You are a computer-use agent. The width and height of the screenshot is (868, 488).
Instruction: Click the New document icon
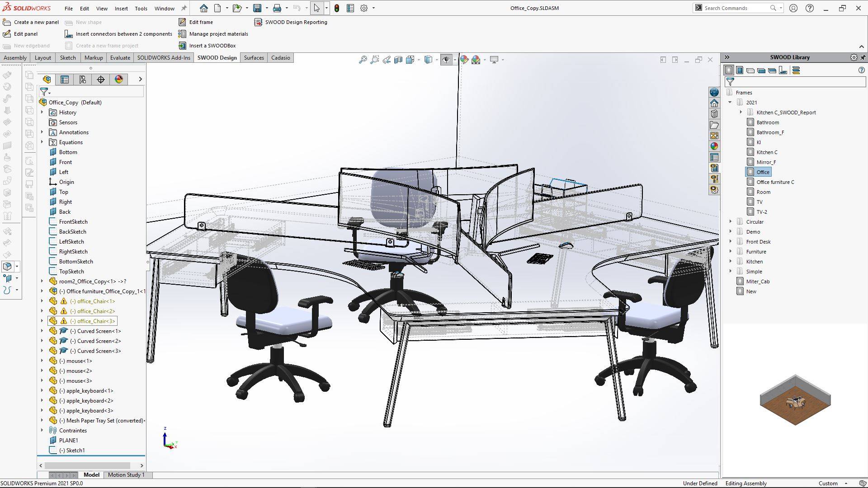(x=217, y=8)
